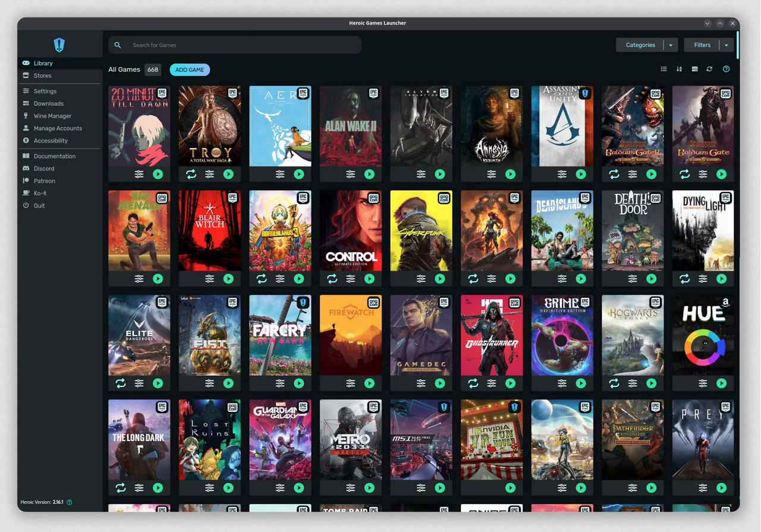
Task: Play Death's Door
Action: click(x=652, y=279)
